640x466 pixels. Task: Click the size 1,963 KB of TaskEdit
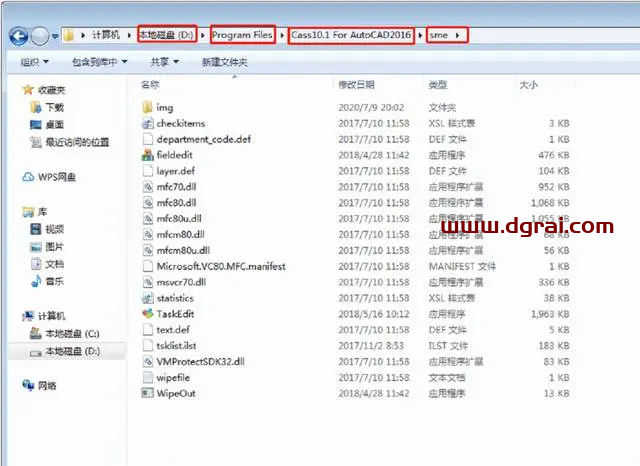pos(550,314)
